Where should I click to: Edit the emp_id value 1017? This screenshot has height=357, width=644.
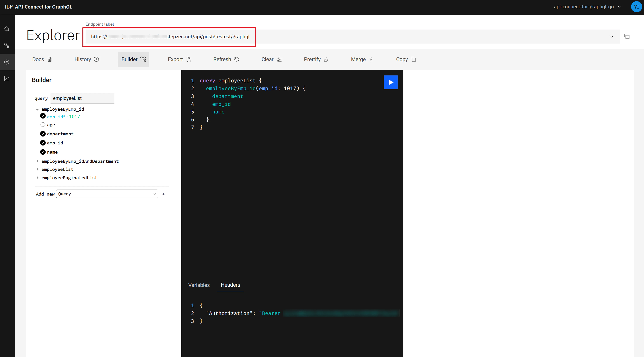(x=99, y=117)
